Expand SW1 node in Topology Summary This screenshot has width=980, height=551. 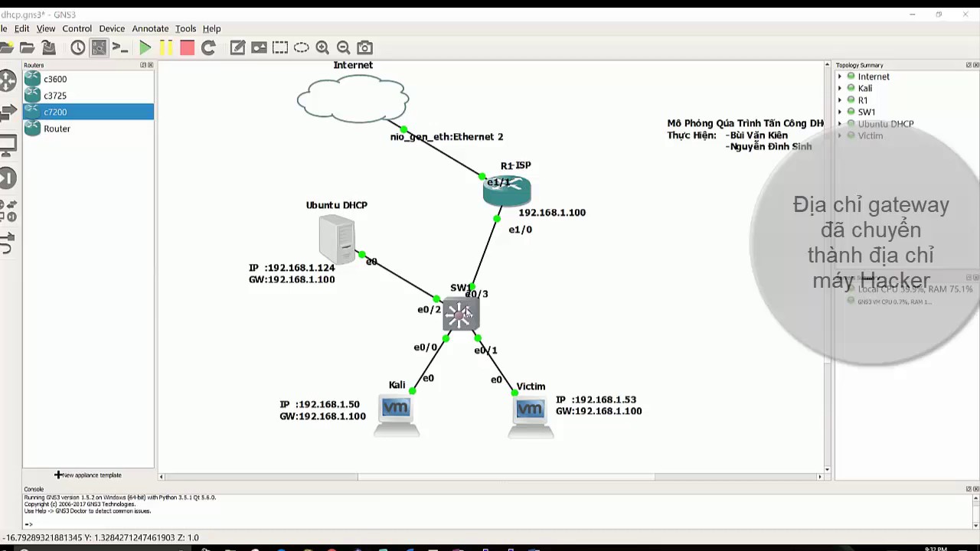click(x=840, y=112)
